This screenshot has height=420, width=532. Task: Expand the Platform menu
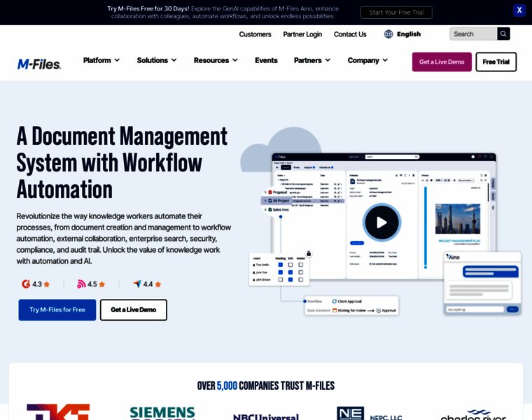[101, 60]
